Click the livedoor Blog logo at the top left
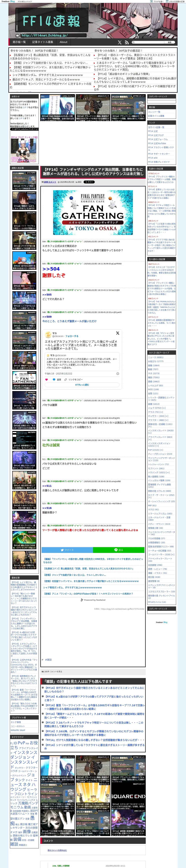 8,1
